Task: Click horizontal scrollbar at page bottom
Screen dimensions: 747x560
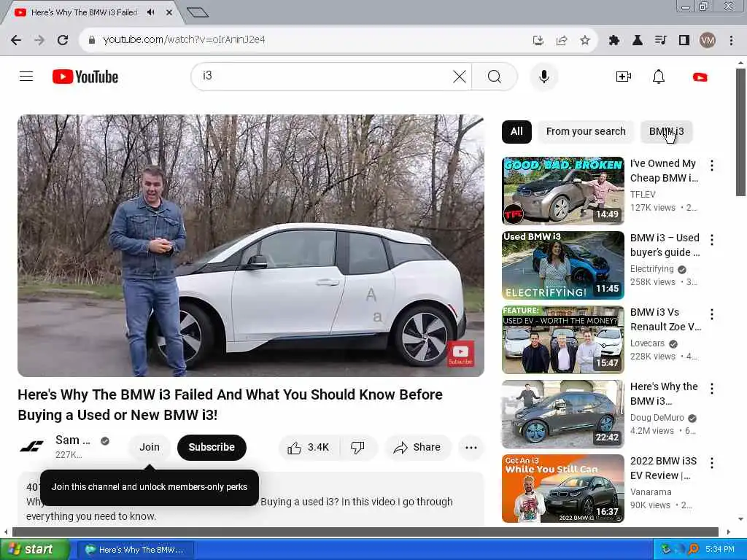Action: click(x=365, y=532)
